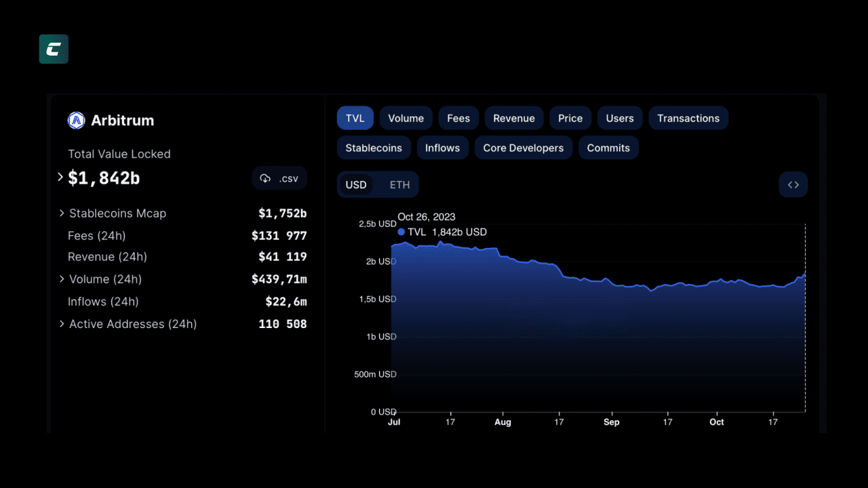Click the $41 119 revenue value
This screenshot has width=868, height=488.
[x=283, y=257]
